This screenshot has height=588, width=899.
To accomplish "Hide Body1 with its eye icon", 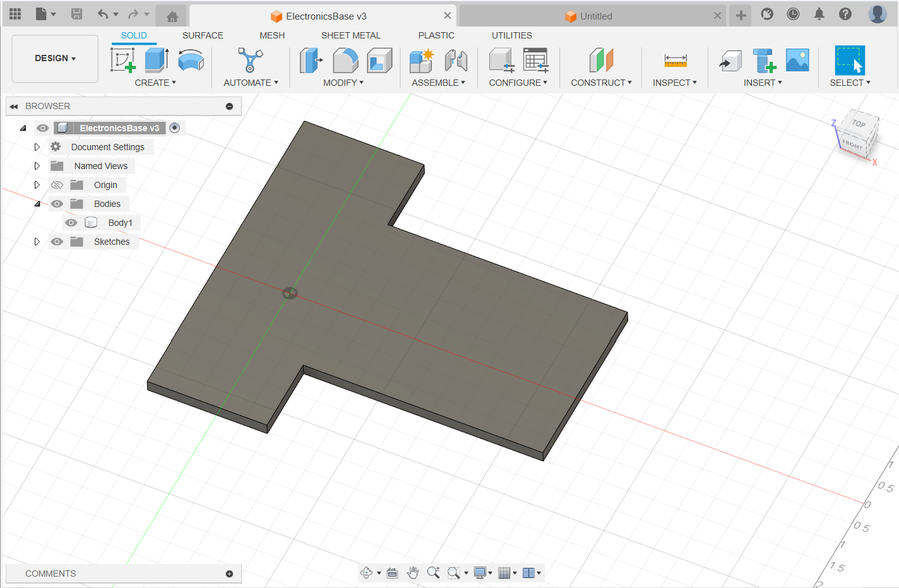I will coord(71,223).
